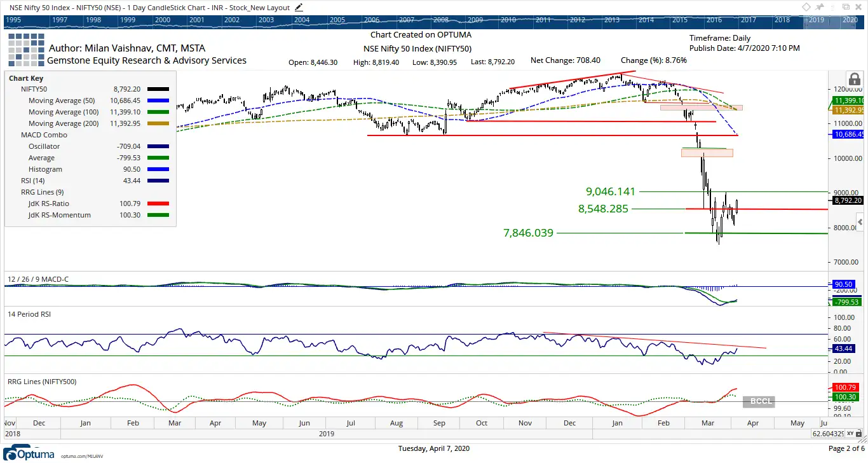This screenshot has width=868, height=463.
Task: Click the Gemstone grid logo icon
Action: [25, 50]
